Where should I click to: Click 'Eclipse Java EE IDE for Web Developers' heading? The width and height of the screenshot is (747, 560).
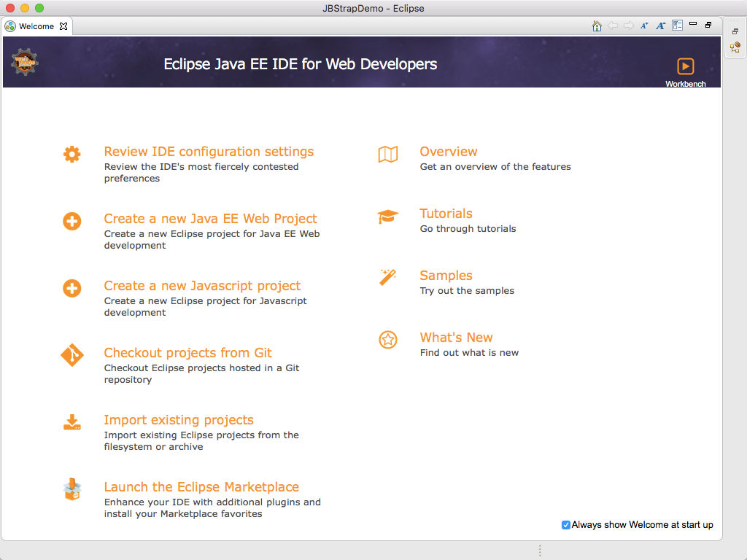pyautogui.click(x=300, y=64)
